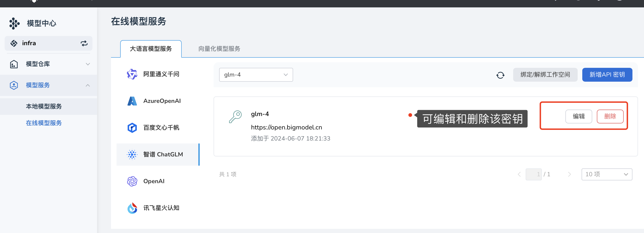This screenshot has height=233, width=644.
Task: Expand the 模型仓库 menu chevron
Action: (88, 64)
